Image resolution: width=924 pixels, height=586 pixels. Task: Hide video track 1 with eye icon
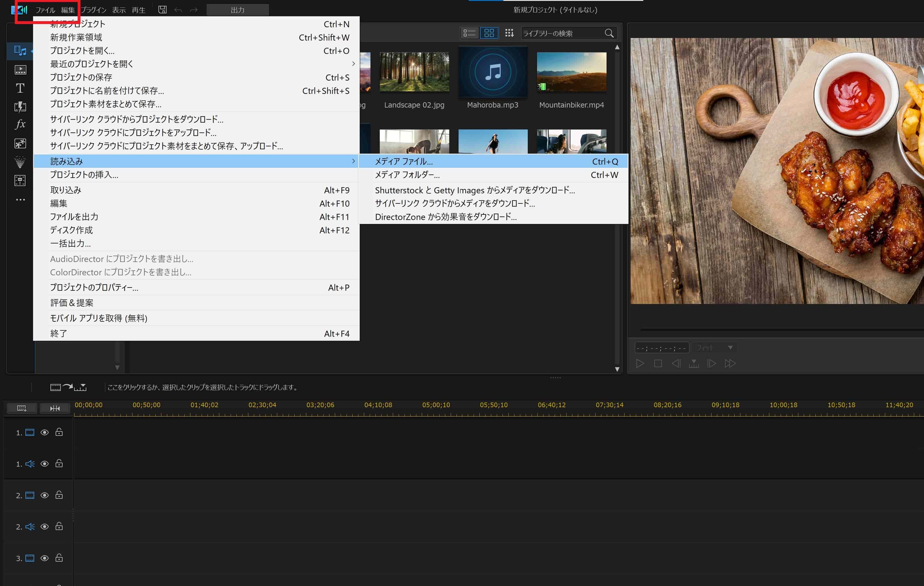point(45,432)
